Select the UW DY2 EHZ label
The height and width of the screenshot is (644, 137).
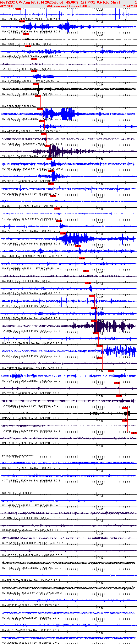coord(31,194)
